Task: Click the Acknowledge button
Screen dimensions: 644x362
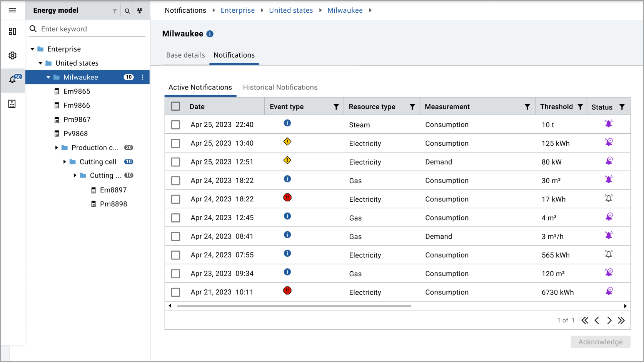Action: point(600,342)
